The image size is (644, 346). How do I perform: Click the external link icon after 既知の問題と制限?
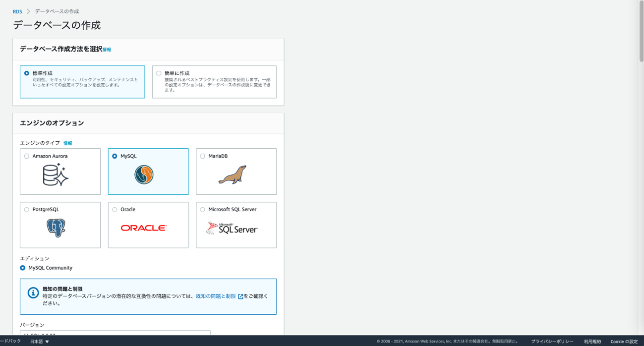[240, 296]
